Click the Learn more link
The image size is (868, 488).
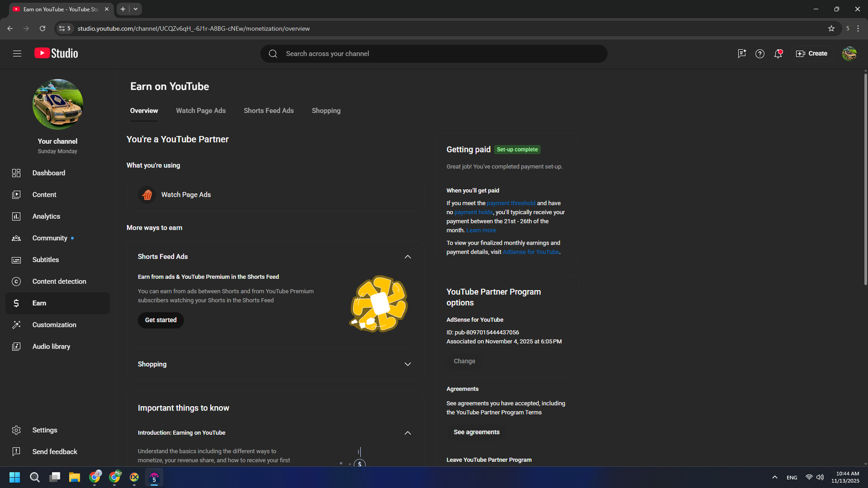coord(481,230)
